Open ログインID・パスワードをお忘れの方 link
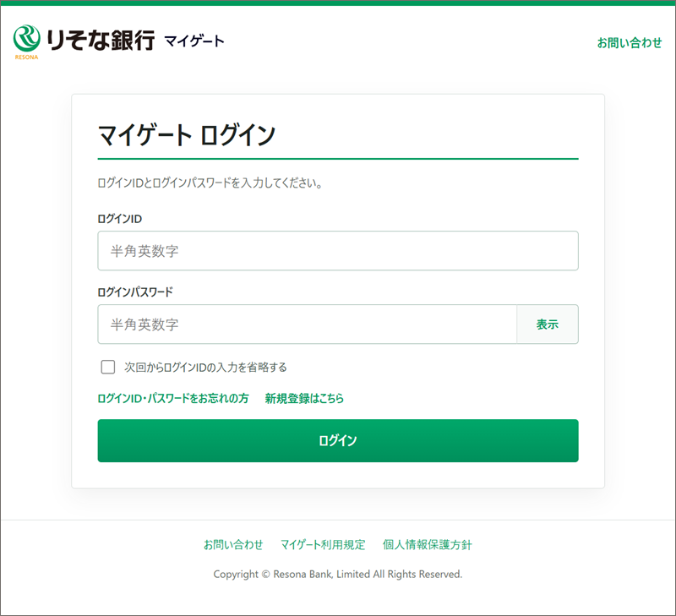Viewport: 676px width, 616px height. (173, 398)
